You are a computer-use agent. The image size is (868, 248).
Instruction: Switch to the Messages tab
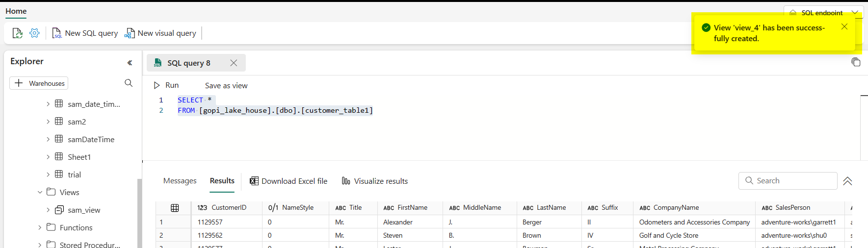[x=180, y=181]
